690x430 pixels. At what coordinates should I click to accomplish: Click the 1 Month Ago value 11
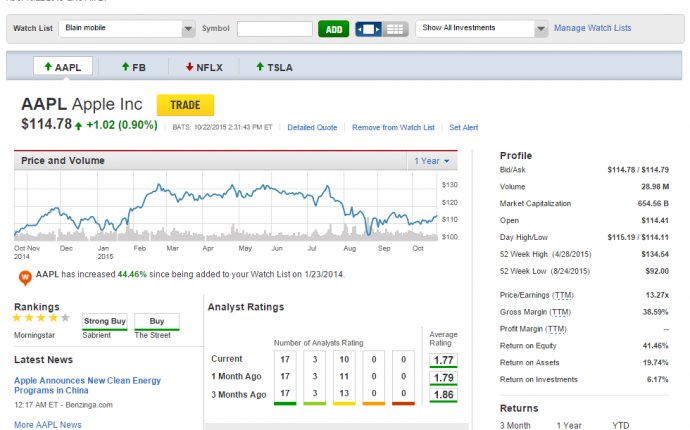coord(344,376)
